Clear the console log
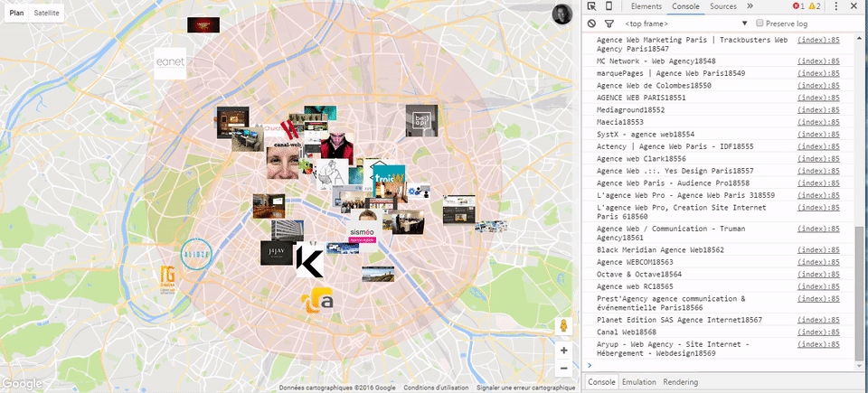868x393 pixels. (x=591, y=23)
